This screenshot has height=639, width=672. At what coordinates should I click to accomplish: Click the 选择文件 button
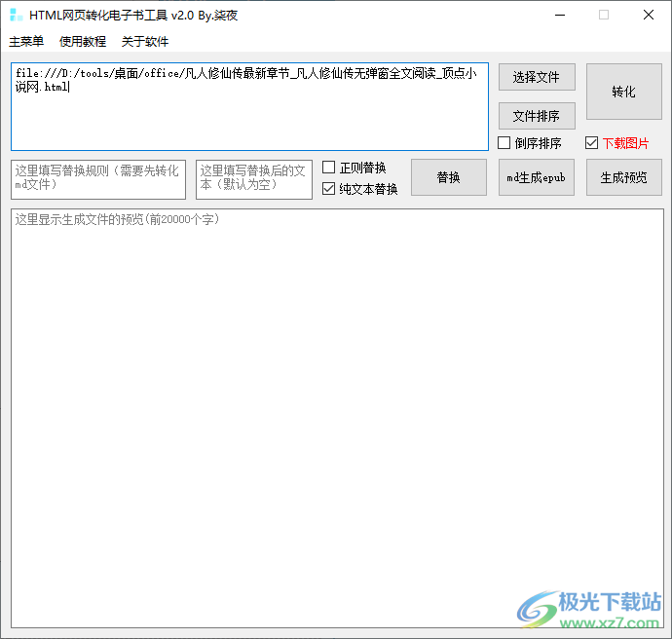point(537,77)
